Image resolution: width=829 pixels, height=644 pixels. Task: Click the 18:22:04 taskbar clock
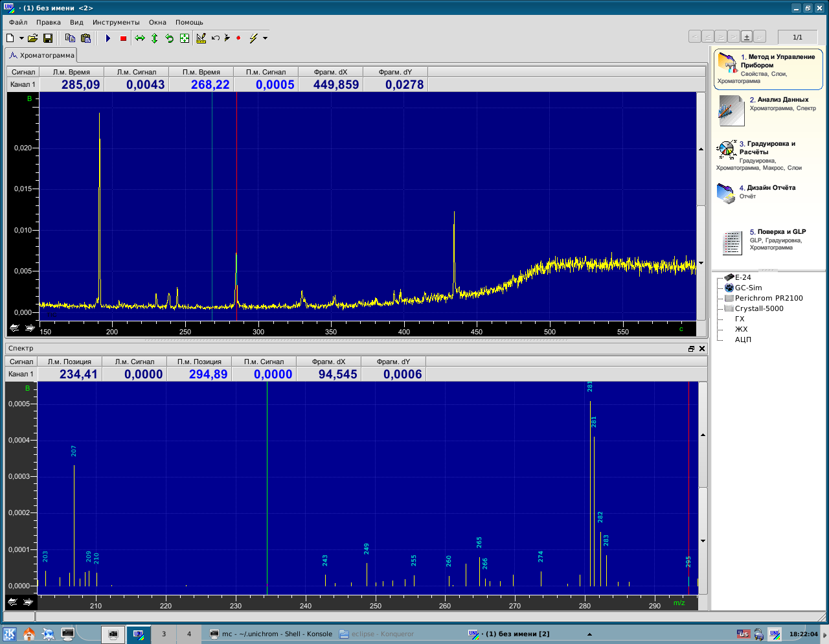[x=804, y=634]
